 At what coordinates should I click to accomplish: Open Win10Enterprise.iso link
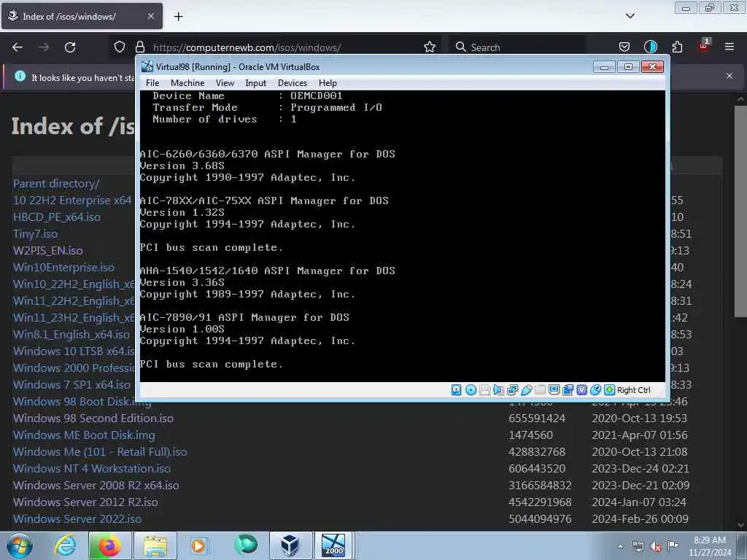pyautogui.click(x=64, y=267)
